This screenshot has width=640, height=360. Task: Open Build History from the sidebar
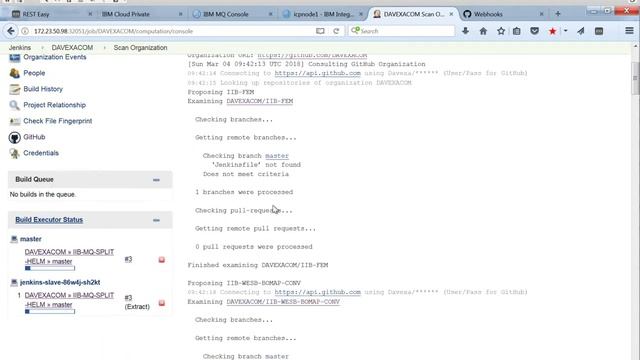click(x=43, y=89)
